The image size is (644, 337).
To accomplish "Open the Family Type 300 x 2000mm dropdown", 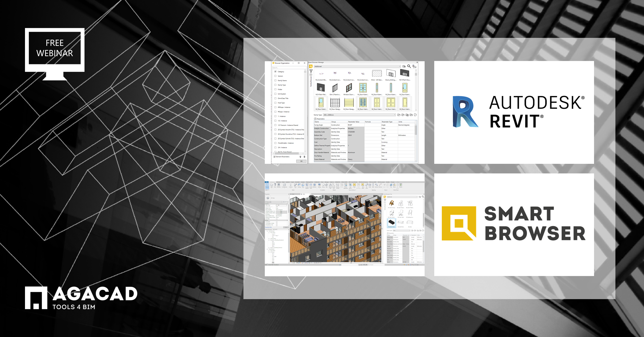I will tap(359, 115).
